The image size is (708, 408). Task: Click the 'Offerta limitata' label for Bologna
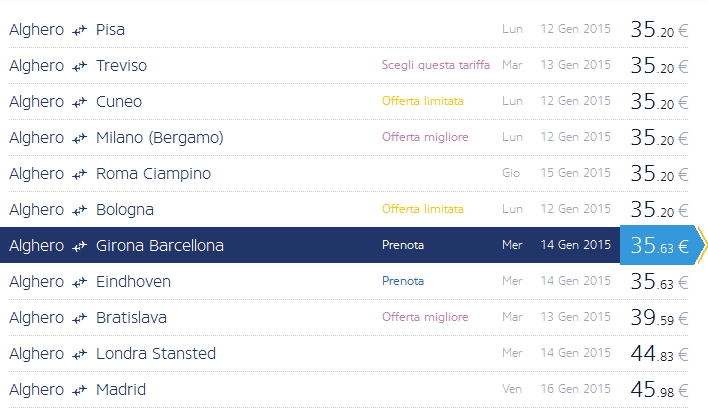(422, 210)
